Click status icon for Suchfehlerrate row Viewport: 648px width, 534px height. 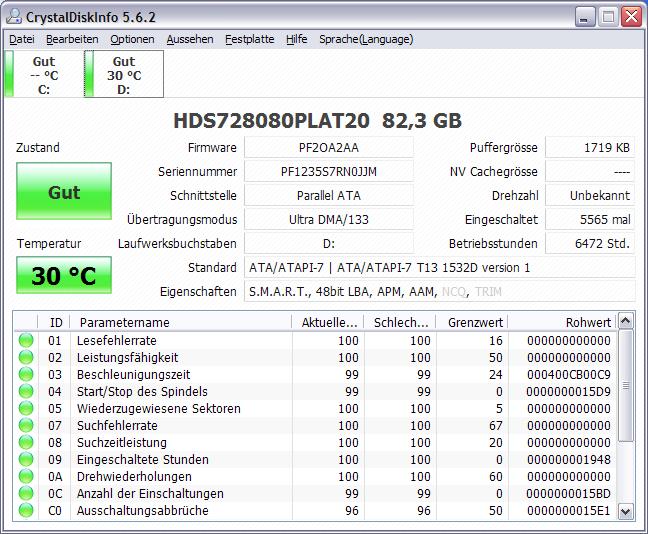26,425
